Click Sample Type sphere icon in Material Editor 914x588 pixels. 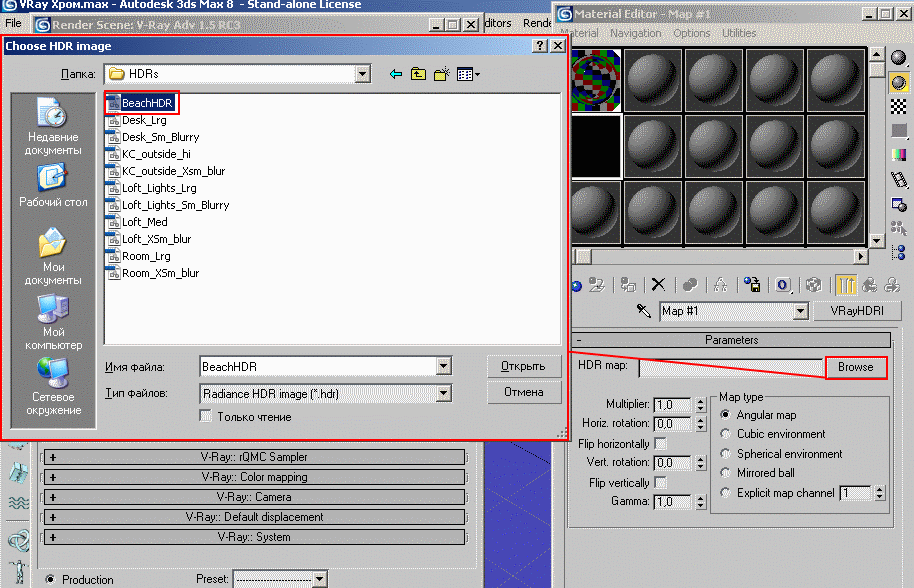point(899,57)
